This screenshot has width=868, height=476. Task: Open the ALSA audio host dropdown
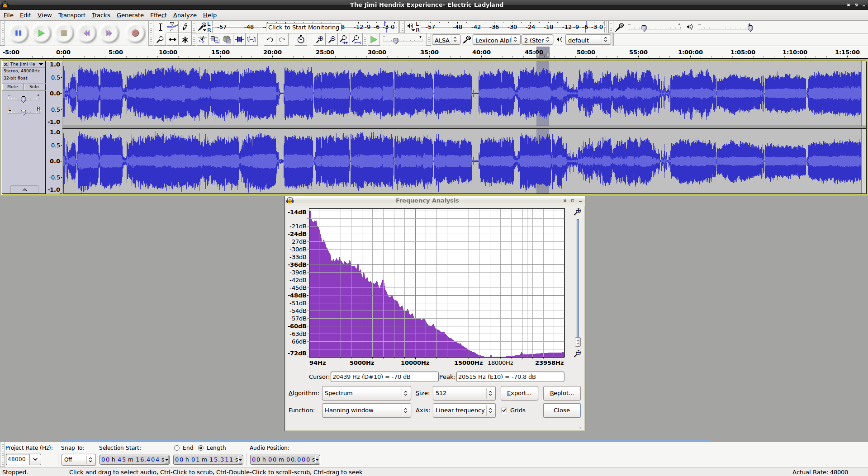[x=446, y=40]
